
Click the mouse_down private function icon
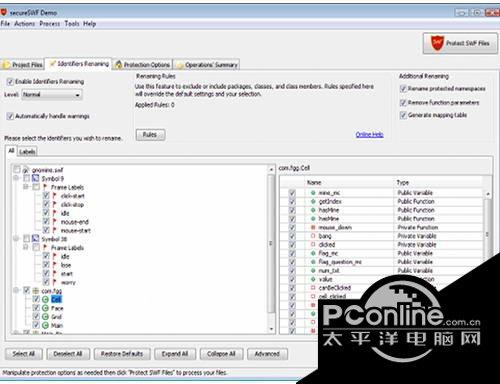313,227
